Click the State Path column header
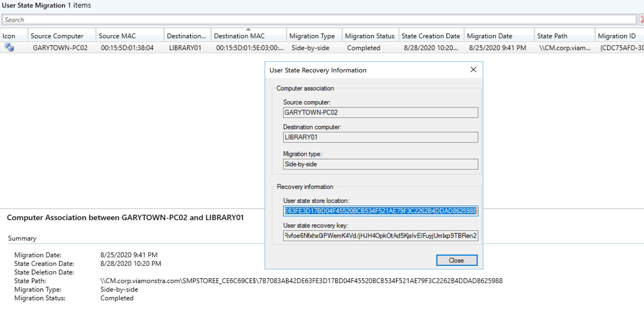 552,36
